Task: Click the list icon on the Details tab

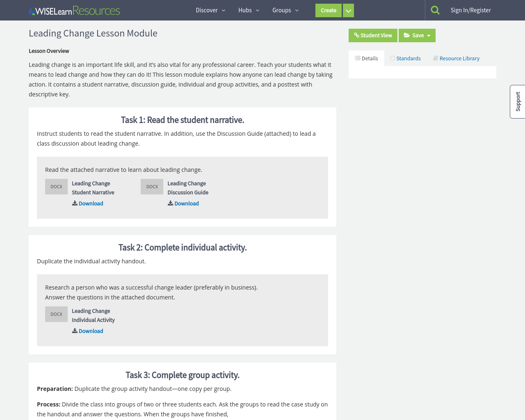Action: point(357,57)
